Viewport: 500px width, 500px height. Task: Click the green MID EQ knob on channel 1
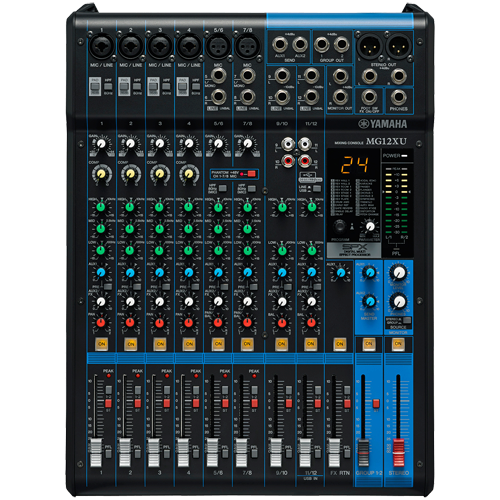pos(101,229)
